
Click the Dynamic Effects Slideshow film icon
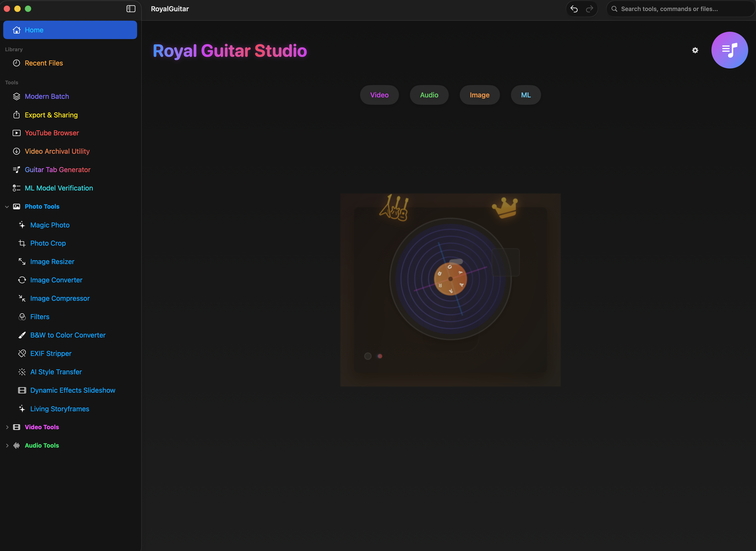(x=22, y=390)
